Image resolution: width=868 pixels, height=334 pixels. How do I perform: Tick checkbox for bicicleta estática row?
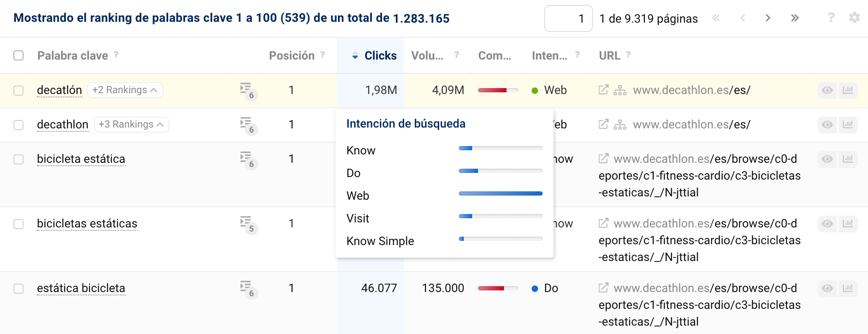[x=18, y=159]
